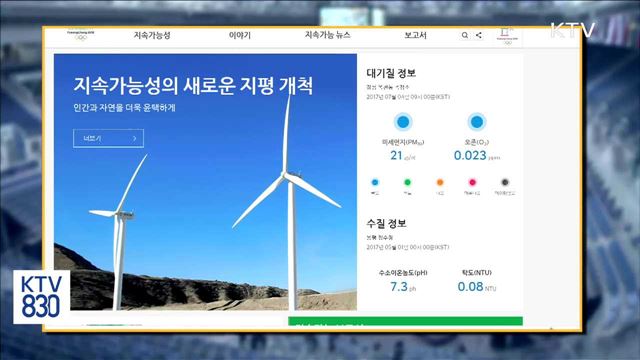The image size is (640, 360).
Task: Click the banner button under 인간과 자연을
Action: (109, 138)
